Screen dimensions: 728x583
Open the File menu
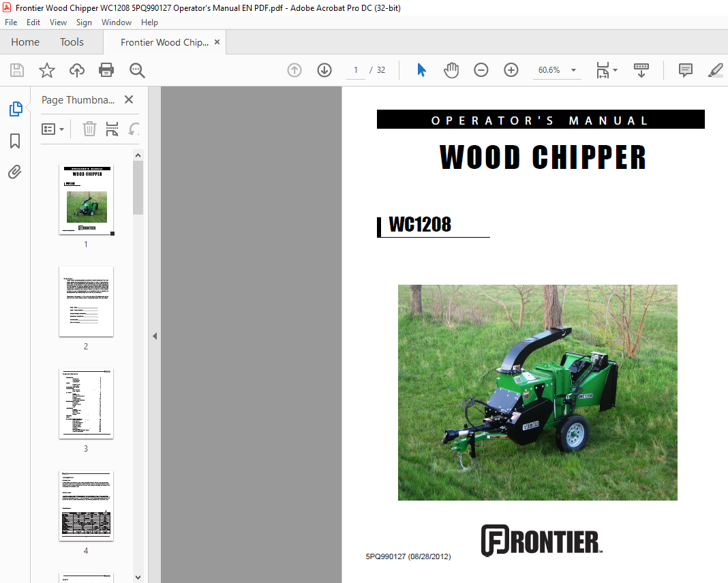point(11,22)
